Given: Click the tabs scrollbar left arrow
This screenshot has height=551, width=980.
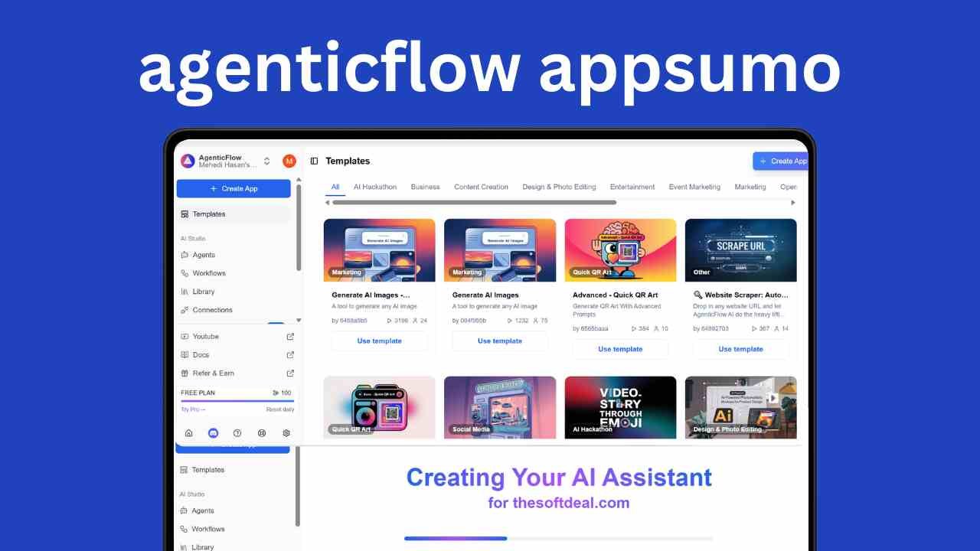Looking at the screenshot, I should click(328, 203).
